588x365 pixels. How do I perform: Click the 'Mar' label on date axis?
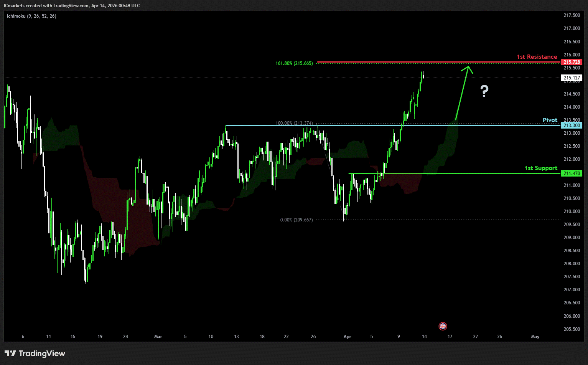coord(158,337)
